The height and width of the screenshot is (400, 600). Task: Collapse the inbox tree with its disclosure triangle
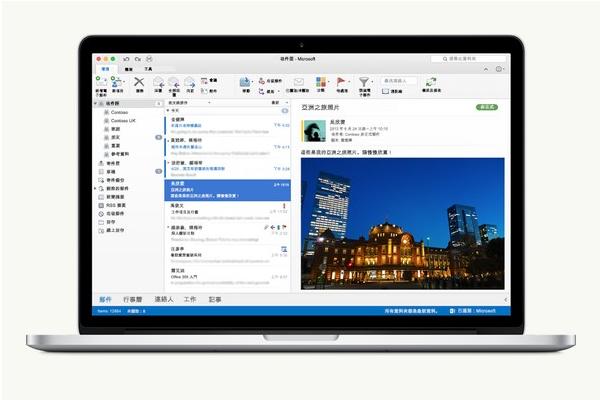coord(96,103)
